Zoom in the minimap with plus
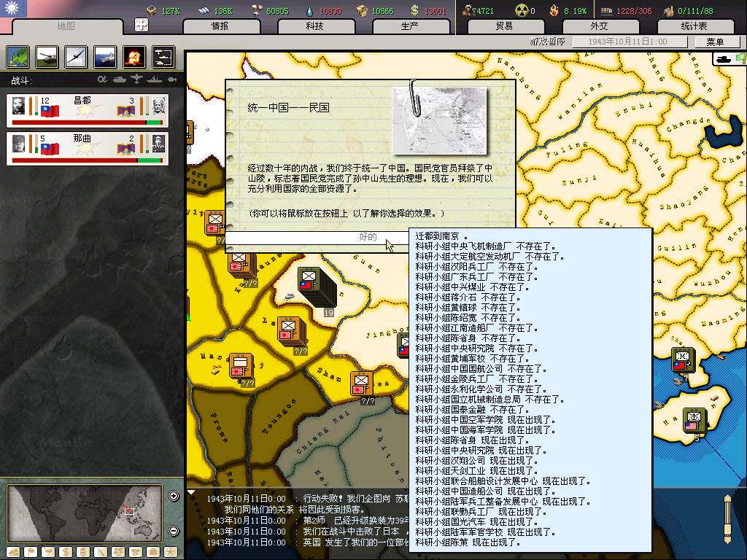747x560 pixels. click(x=174, y=496)
